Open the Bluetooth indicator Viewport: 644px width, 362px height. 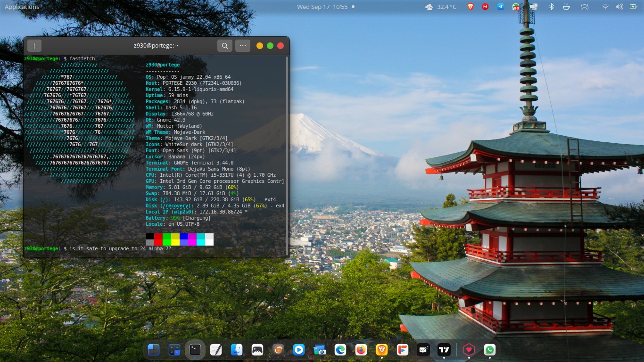(551, 7)
